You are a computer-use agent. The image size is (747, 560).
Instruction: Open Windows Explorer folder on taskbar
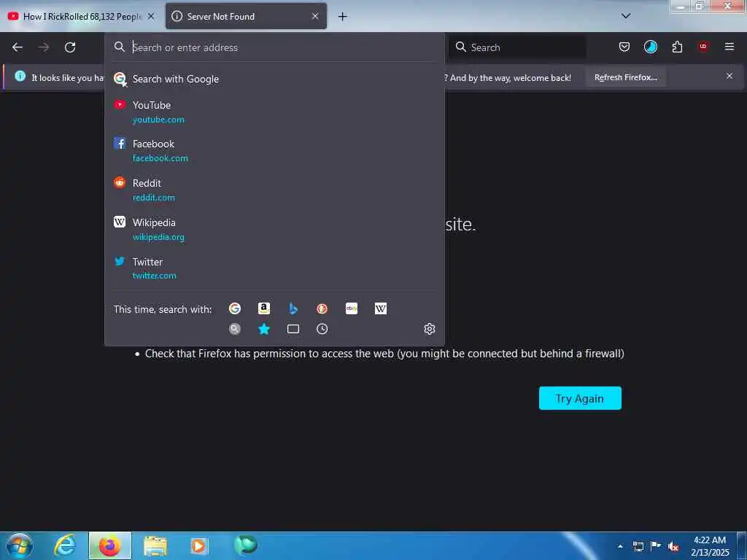tap(155, 545)
